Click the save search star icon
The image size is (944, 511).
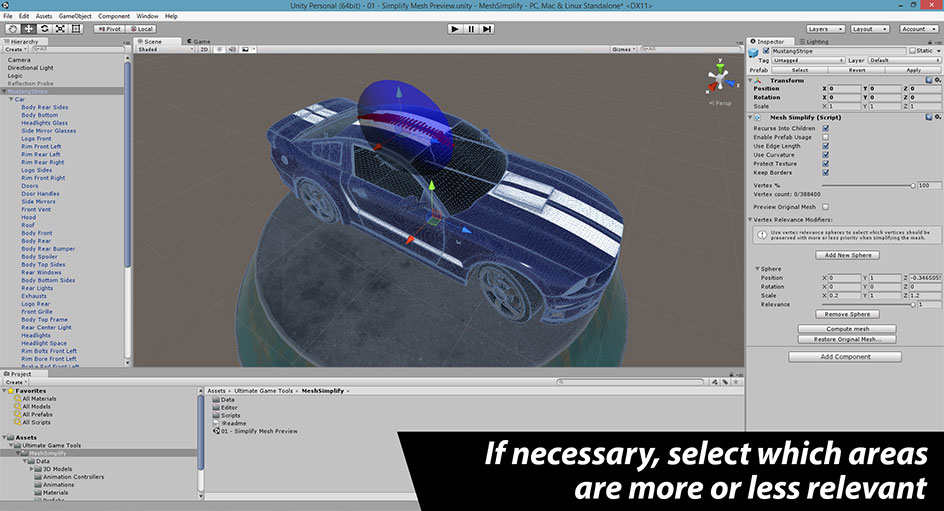point(736,382)
